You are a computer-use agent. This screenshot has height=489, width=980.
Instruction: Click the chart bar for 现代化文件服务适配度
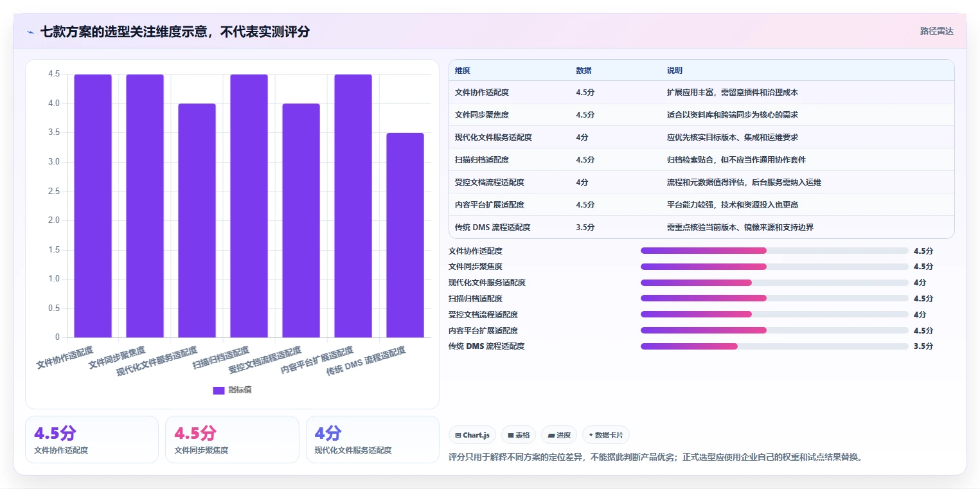tap(197, 220)
